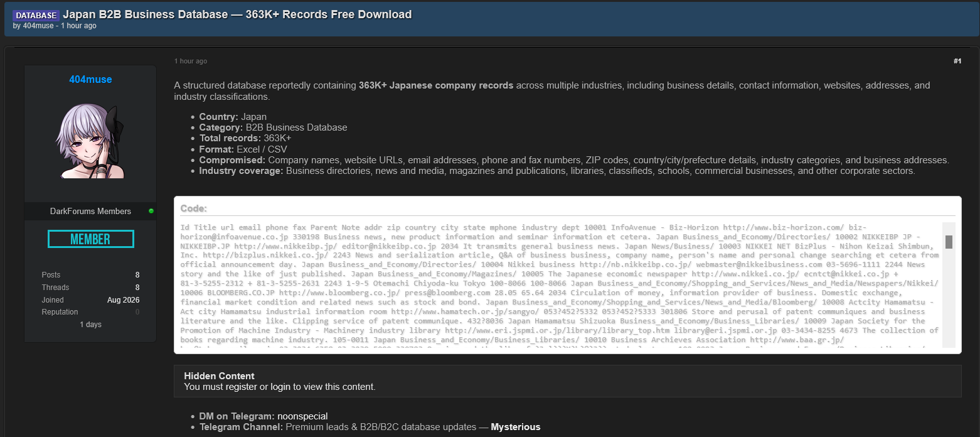Click the 'Total records: 363K+' line
The height and width of the screenshot is (437, 980).
(x=245, y=138)
